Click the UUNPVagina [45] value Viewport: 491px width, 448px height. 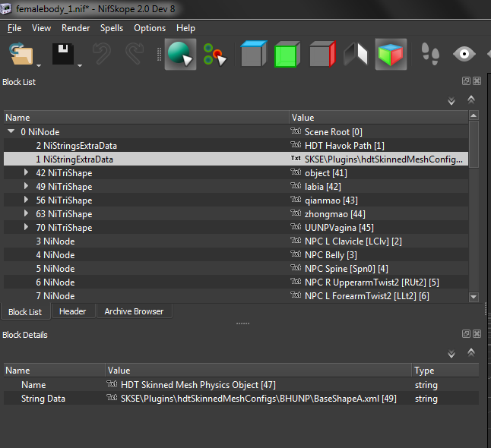point(339,228)
